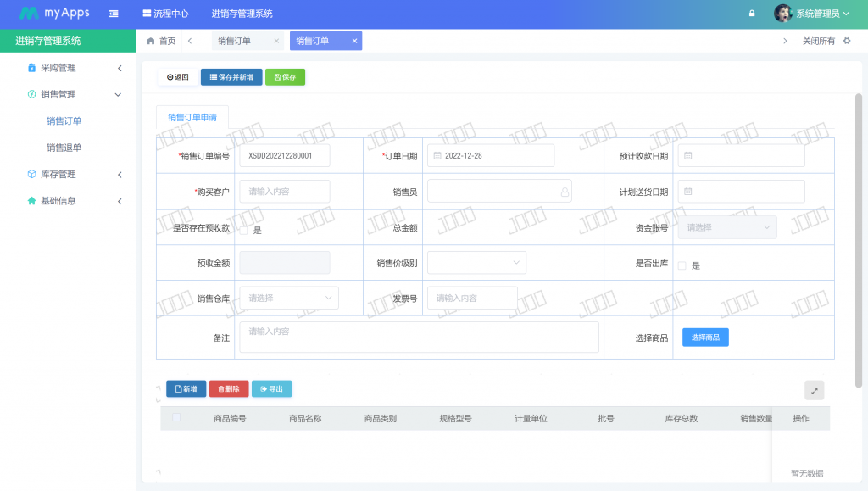Check the 是否出库 checkbox
This screenshot has width=868, height=491.
pos(682,265)
